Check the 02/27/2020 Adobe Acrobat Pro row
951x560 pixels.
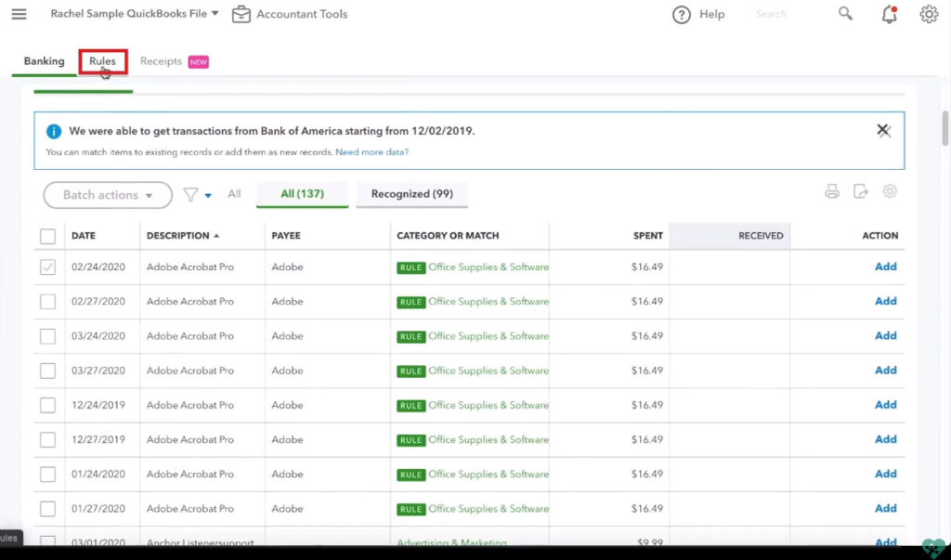[x=47, y=302]
